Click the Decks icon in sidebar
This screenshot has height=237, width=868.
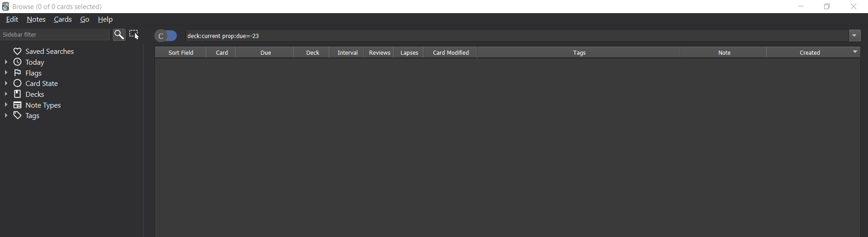click(x=18, y=94)
